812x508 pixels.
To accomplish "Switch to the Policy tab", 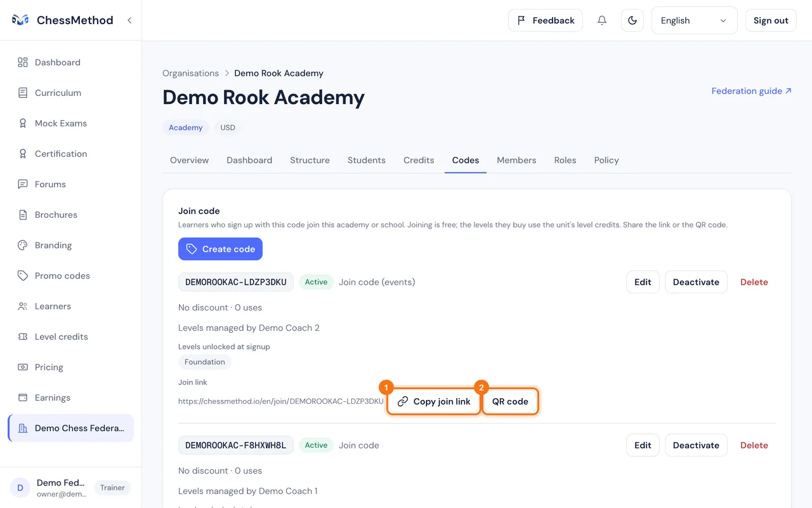I will click(606, 160).
